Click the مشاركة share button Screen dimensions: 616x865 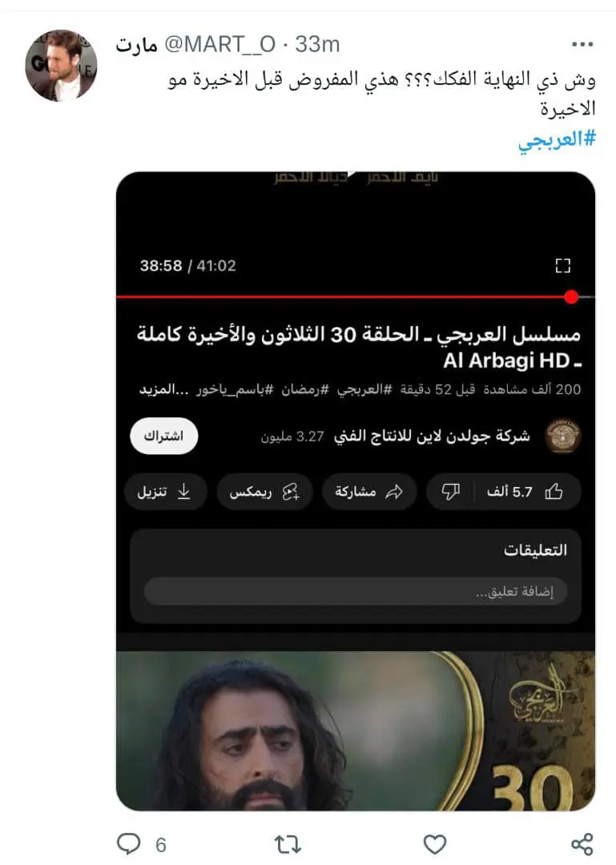(x=368, y=492)
